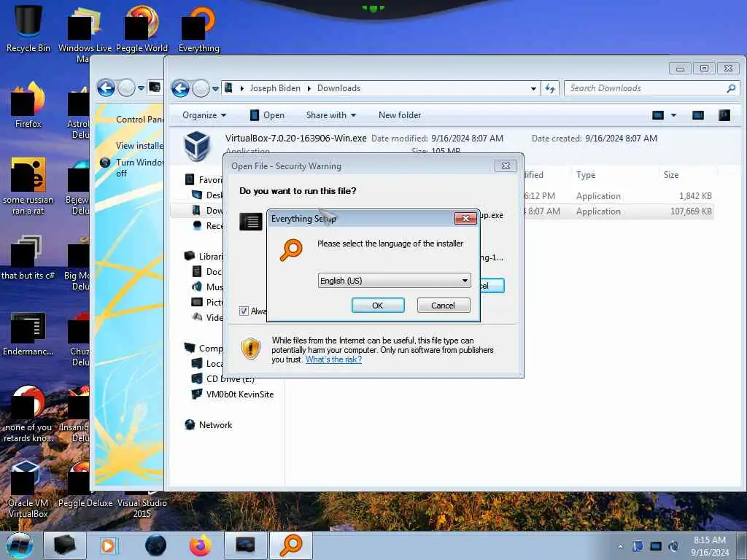Select Network in the navigation pane

click(x=209, y=425)
